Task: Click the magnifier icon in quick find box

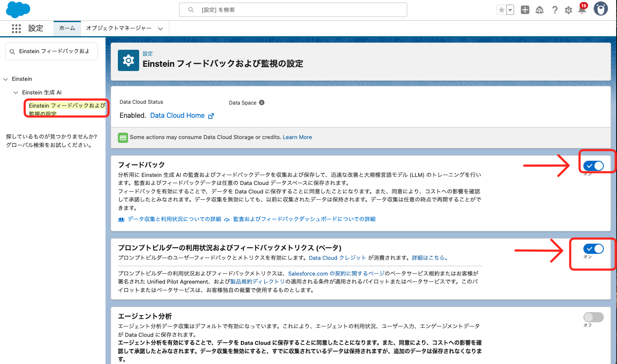Action: 12,51
